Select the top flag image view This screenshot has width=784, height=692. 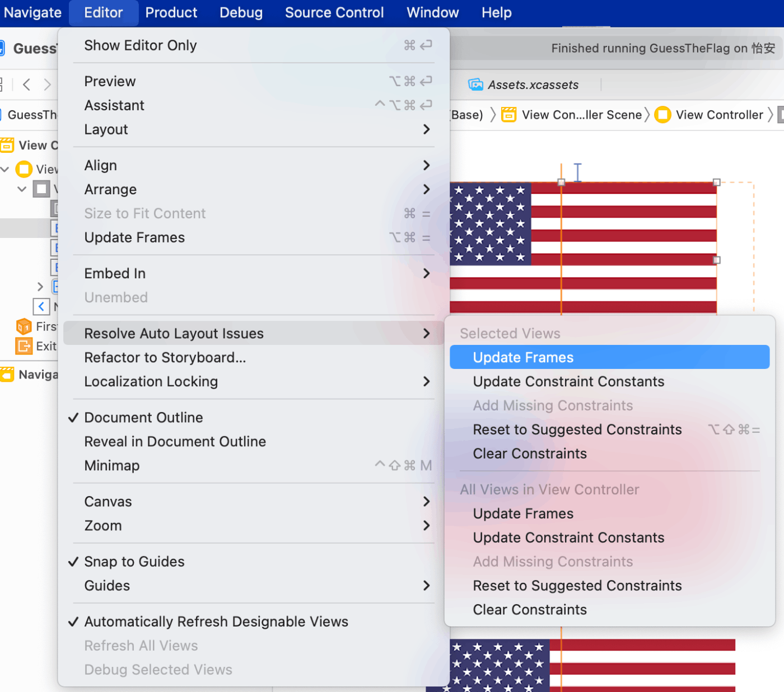pos(583,248)
